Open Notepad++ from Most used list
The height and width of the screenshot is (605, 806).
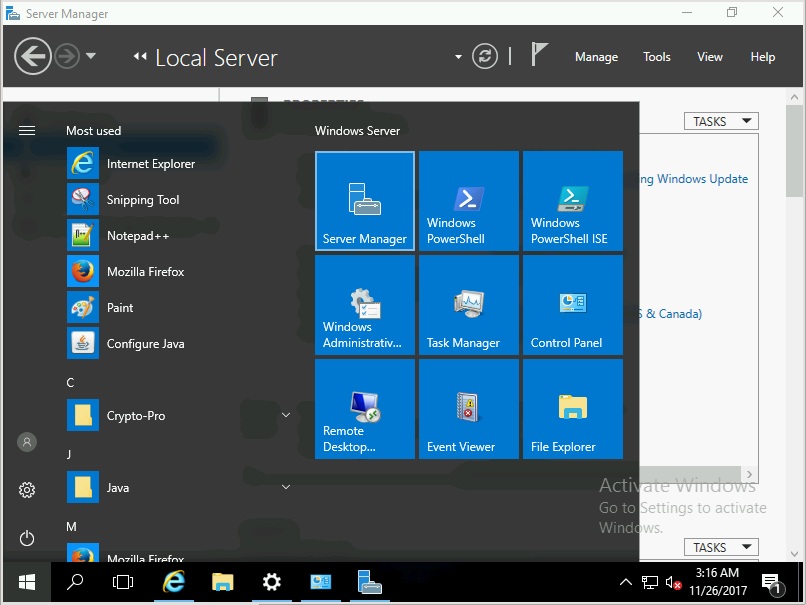118,235
